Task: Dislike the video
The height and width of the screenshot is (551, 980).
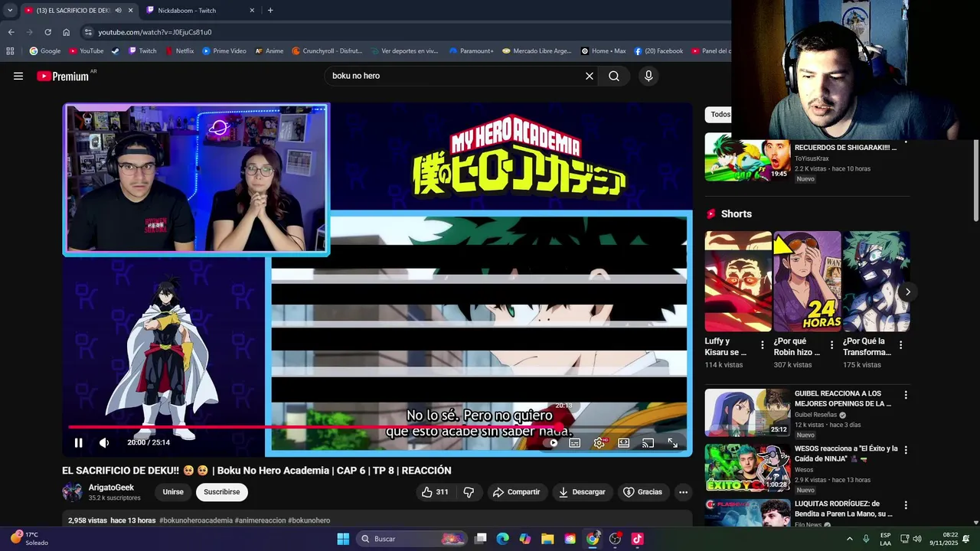Action: pos(469,492)
